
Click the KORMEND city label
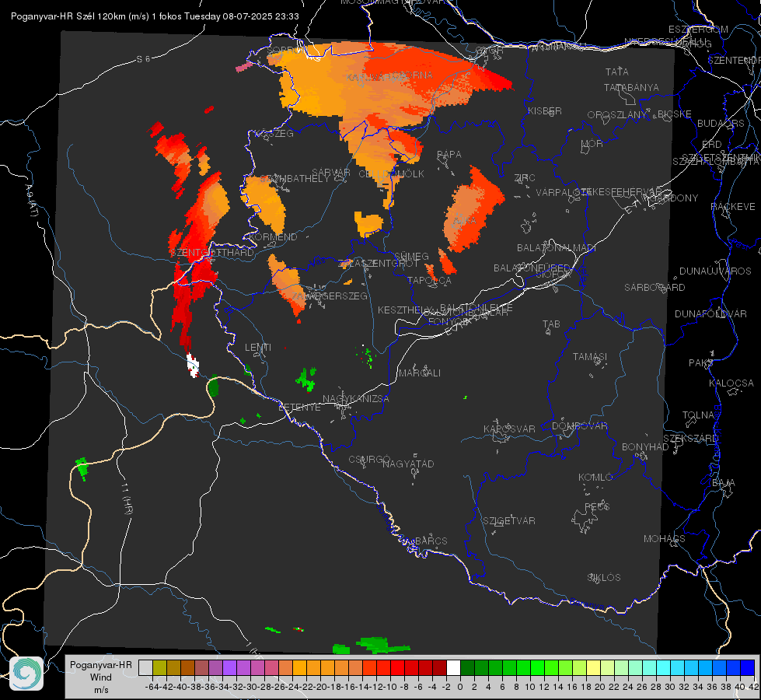click(x=274, y=237)
